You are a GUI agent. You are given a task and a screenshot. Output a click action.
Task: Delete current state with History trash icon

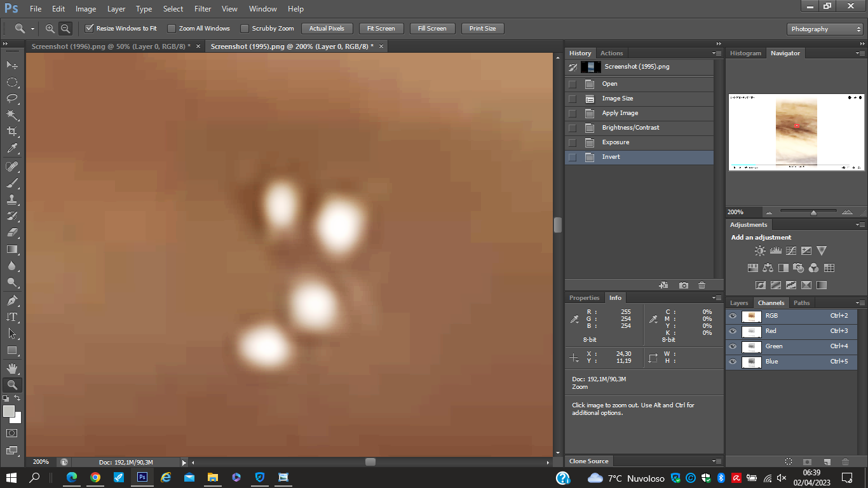702,285
